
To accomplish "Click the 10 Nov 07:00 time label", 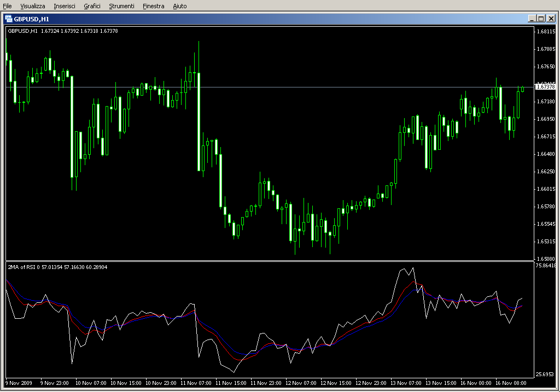I will (x=91, y=383).
